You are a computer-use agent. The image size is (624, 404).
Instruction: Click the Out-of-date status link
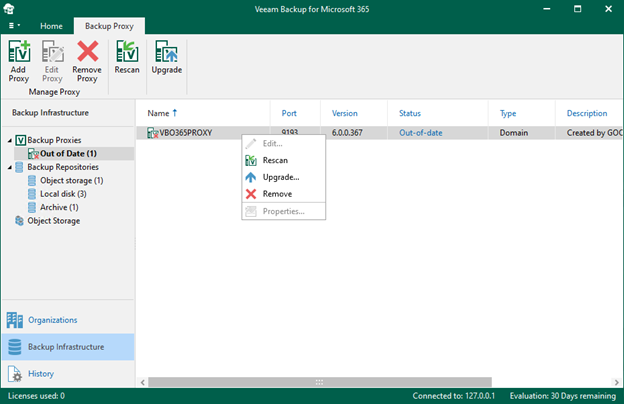pyautogui.click(x=421, y=133)
